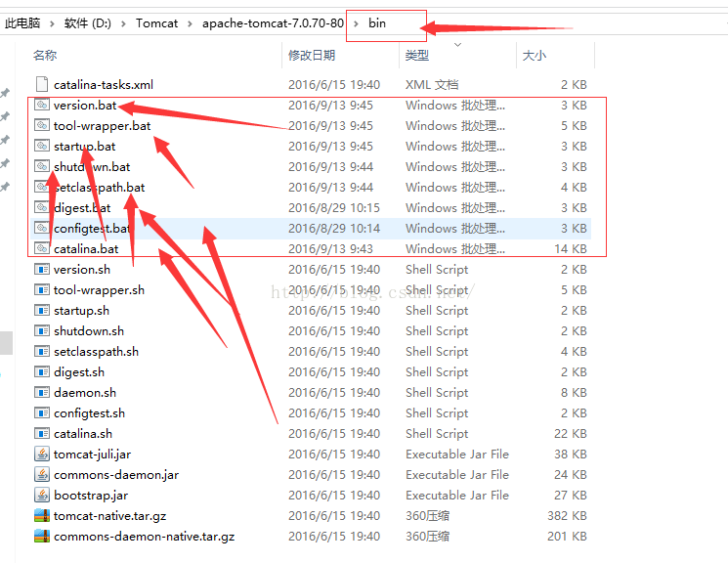Screen dimensions: 728x563
Task: Click the configtest.sh script icon
Action: click(x=42, y=412)
